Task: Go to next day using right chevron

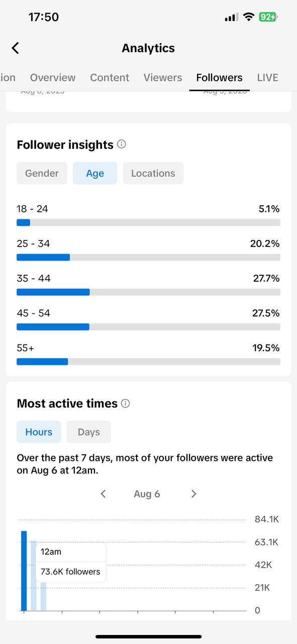Action: tap(194, 494)
